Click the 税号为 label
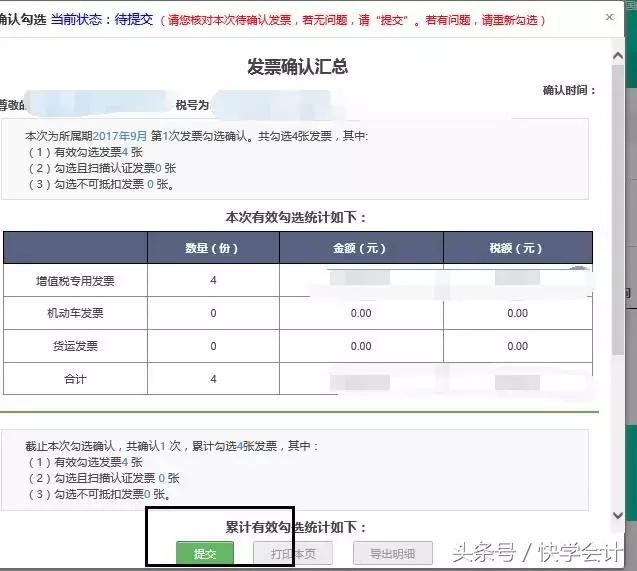Screen dimensions: 637x571 coord(192,105)
